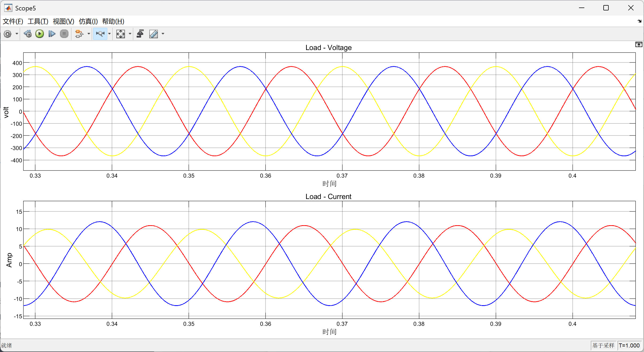Click the "Load - Current" plot title
Screen dimensions: 644x352
point(329,197)
